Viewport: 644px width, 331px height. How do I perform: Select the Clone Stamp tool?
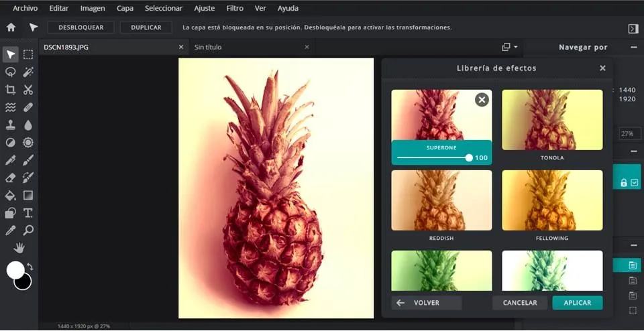tap(10, 125)
